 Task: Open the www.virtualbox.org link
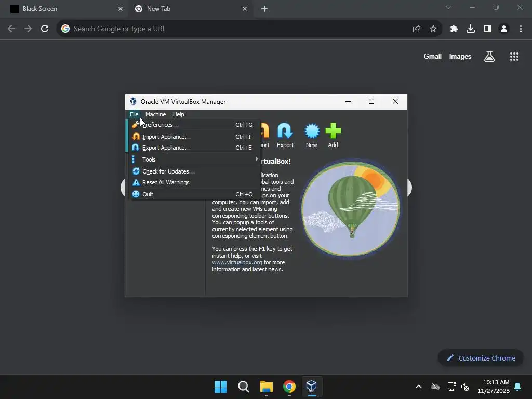tap(237, 262)
